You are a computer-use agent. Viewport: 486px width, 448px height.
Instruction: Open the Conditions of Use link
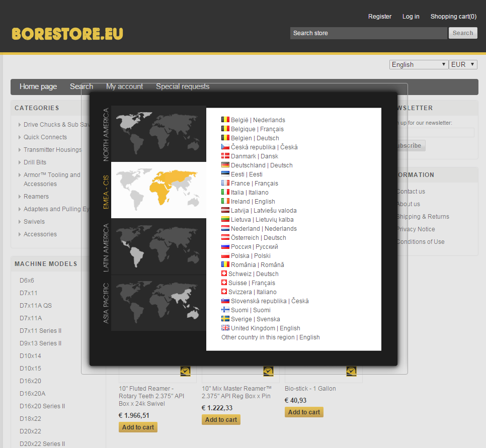[421, 242]
